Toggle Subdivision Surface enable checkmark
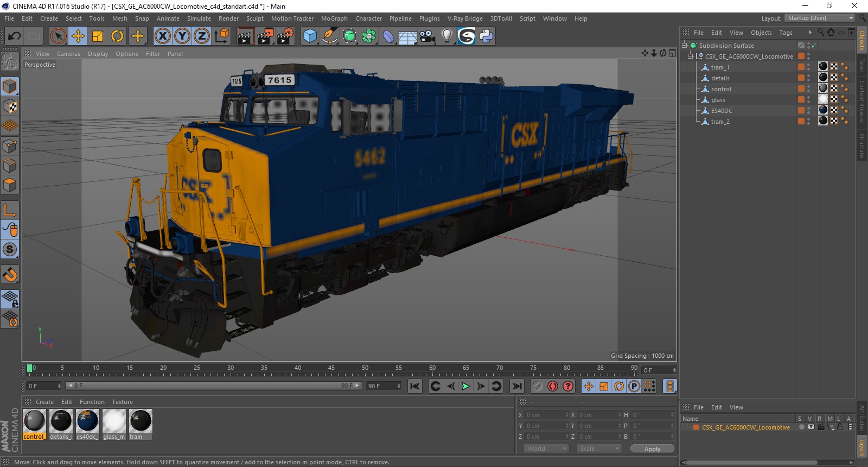Viewport: 868px width, 467px height. click(814, 46)
